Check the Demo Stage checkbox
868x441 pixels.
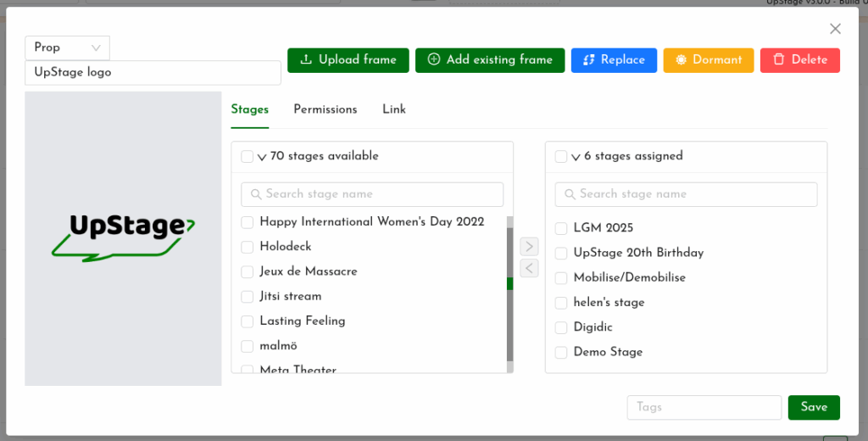tap(561, 352)
